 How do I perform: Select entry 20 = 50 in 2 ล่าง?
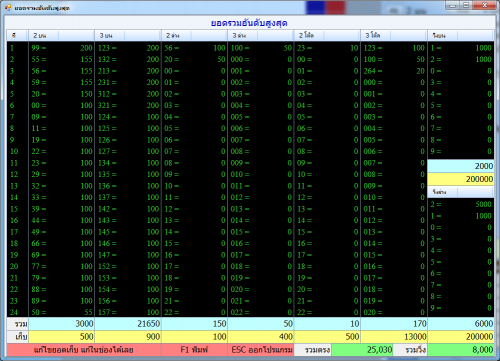[195, 59]
